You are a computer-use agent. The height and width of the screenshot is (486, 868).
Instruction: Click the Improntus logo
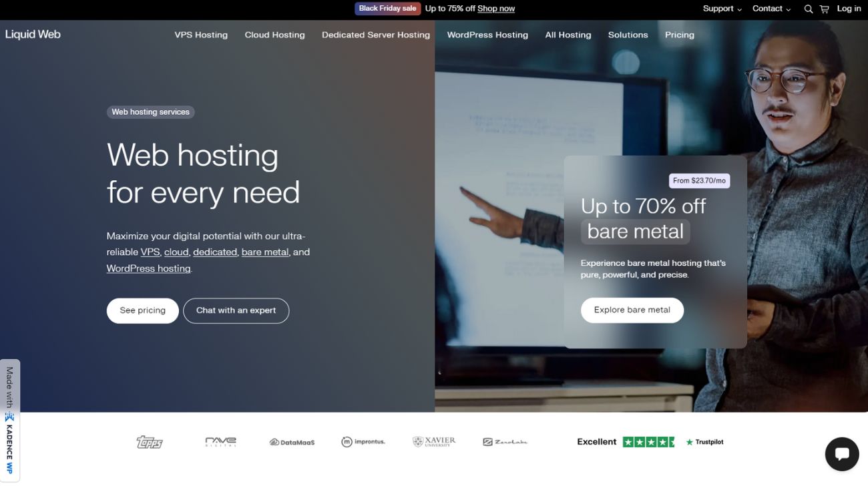(363, 442)
